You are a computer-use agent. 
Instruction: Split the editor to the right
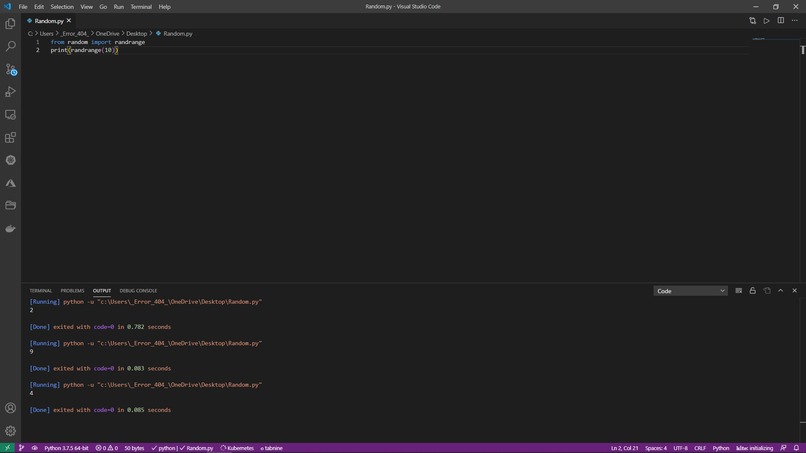click(781, 21)
